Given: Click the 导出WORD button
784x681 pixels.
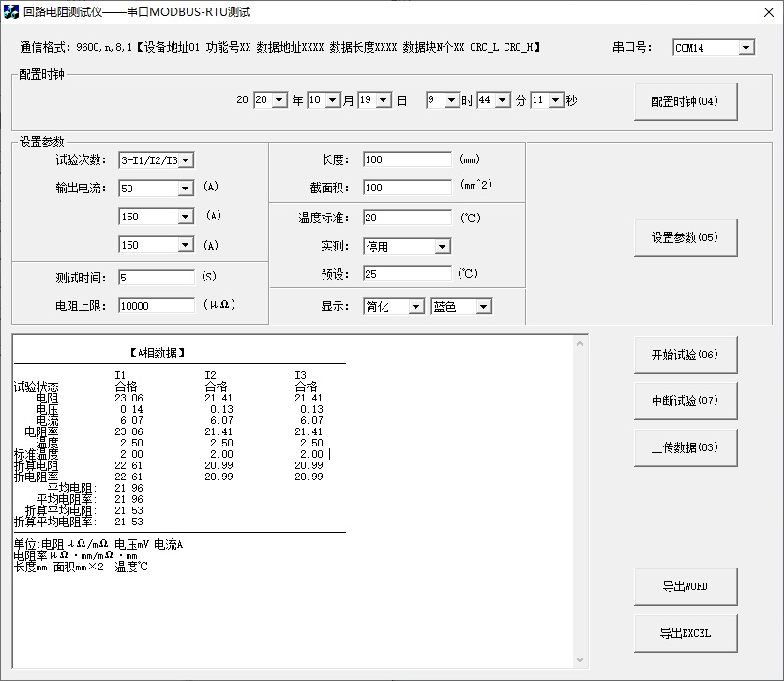Looking at the screenshot, I should tap(685, 586).
